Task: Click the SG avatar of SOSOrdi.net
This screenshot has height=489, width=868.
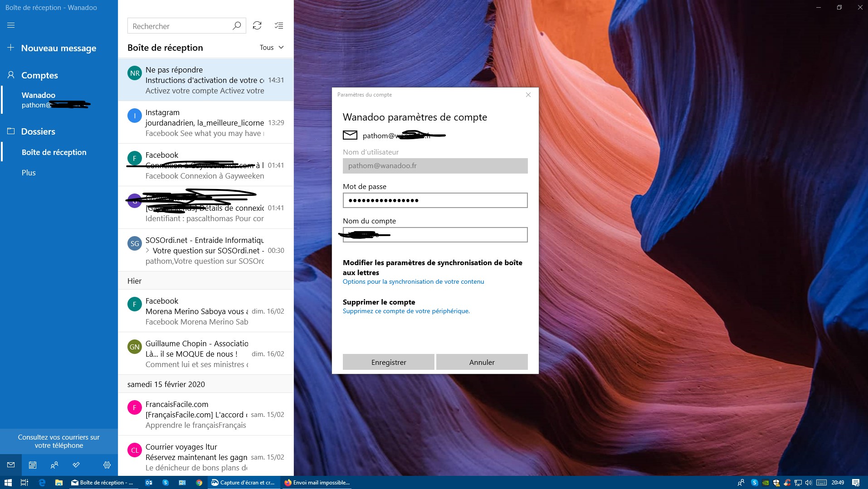Action: [x=135, y=243]
